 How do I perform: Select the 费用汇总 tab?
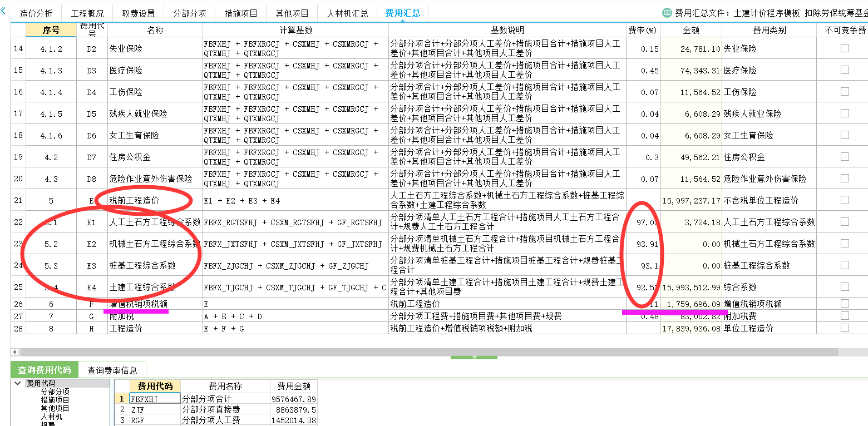click(x=403, y=13)
